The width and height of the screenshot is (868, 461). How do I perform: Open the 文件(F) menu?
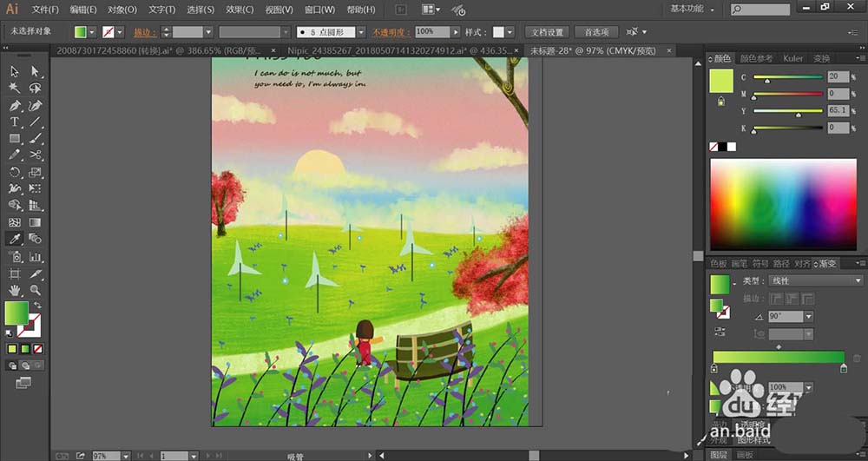[45, 10]
